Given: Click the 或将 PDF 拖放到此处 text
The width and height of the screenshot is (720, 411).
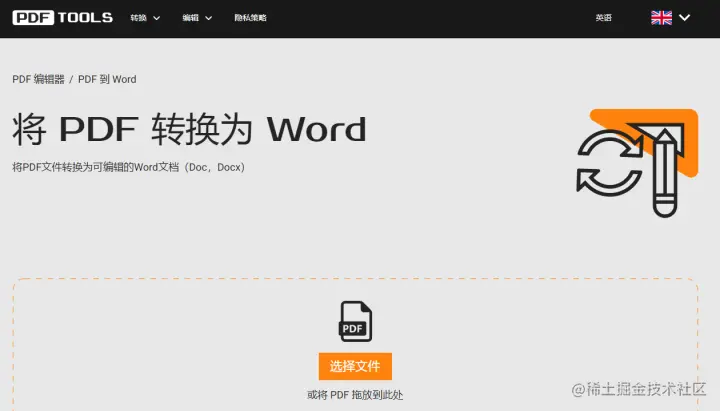Looking at the screenshot, I should pyautogui.click(x=355, y=395).
